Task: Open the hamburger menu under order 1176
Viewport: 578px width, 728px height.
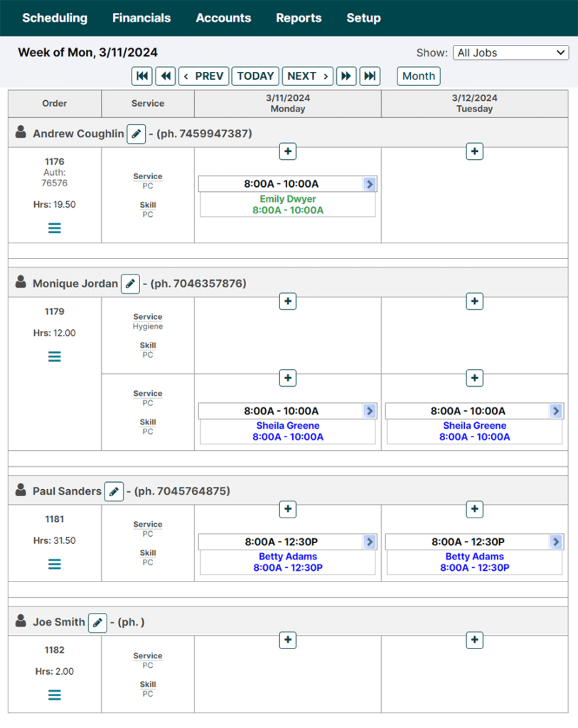Action: point(55,228)
